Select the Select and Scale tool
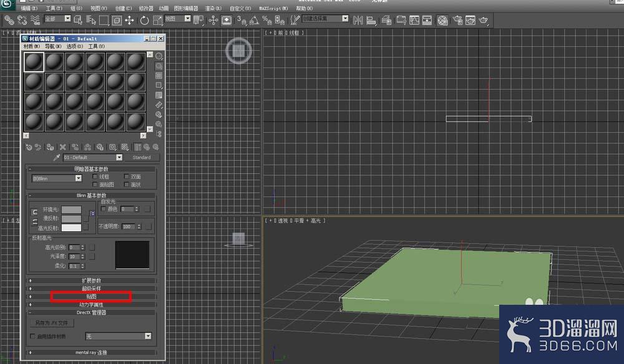 click(x=158, y=21)
